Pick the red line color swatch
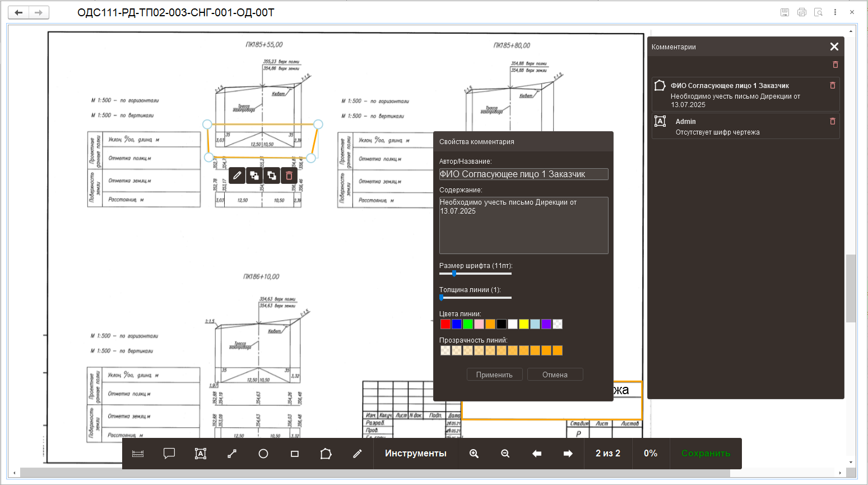 [x=445, y=324]
